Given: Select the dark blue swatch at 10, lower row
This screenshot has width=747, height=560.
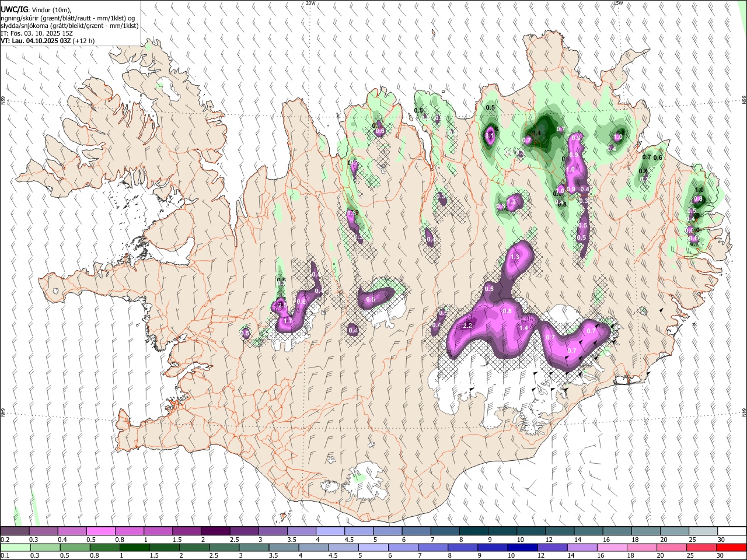Looking at the screenshot, I should [x=522, y=547].
